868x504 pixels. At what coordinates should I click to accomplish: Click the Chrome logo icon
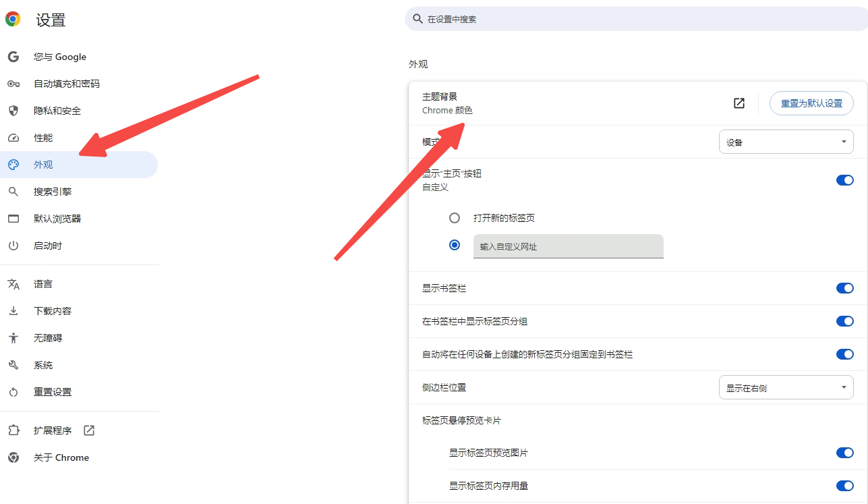coord(13,20)
